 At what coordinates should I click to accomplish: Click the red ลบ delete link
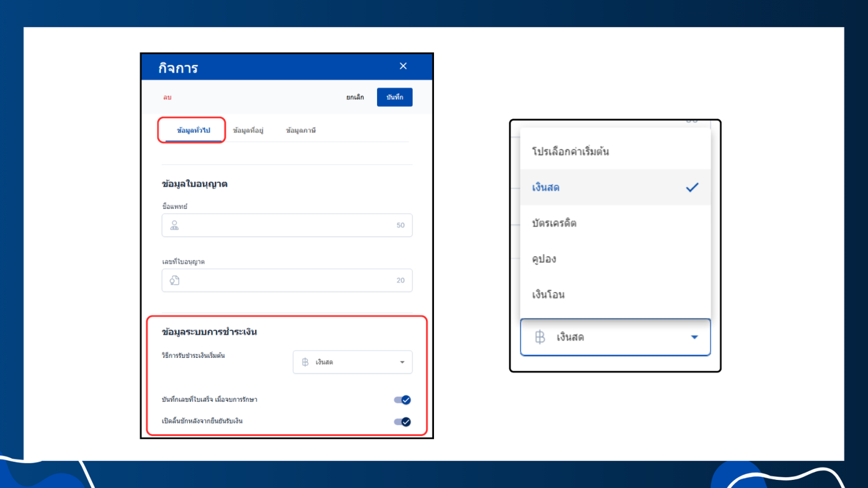pos(167,97)
